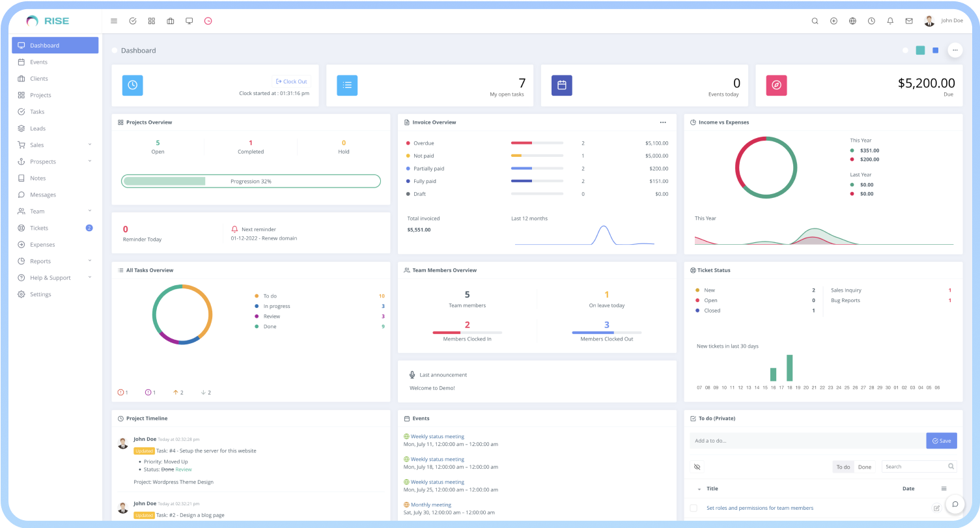The width and height of the screenshot is (980, 528).
Task: Click the notification bell icon
Action: (x=890, y=21)
